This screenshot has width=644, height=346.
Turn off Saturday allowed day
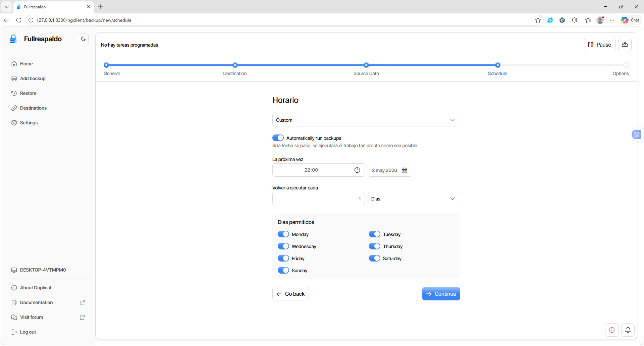(375, 258)
